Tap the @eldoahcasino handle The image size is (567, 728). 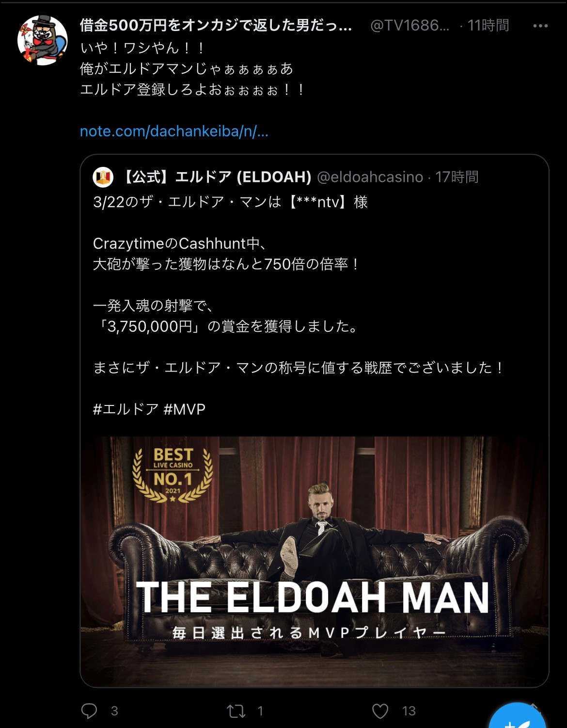[x=370, y=177]
